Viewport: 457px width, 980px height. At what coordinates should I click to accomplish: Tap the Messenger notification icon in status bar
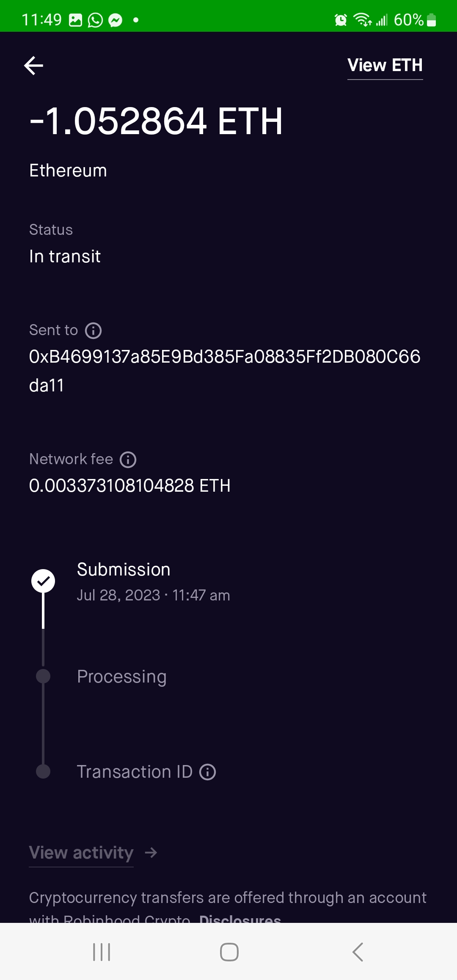click(115, 20)
